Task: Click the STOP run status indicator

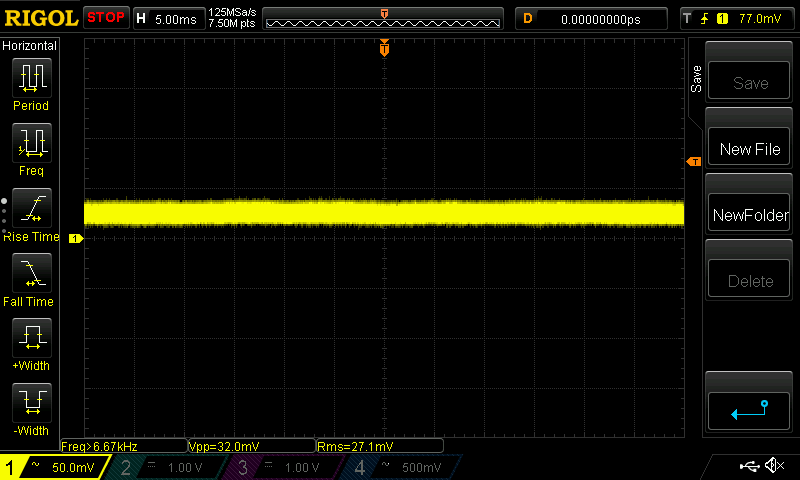Action: 106,18
